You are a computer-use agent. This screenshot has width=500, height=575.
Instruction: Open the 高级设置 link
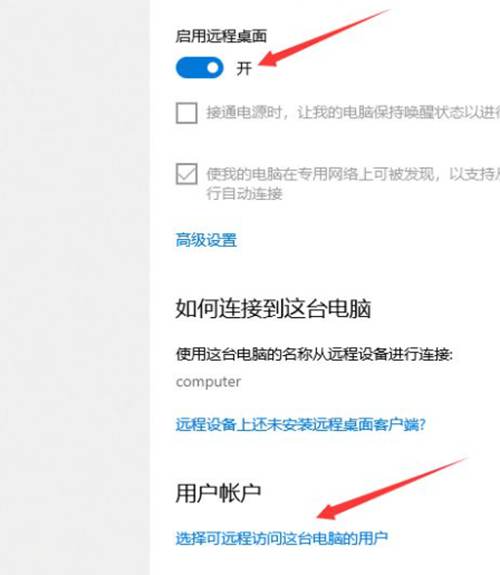coord(206,240)
